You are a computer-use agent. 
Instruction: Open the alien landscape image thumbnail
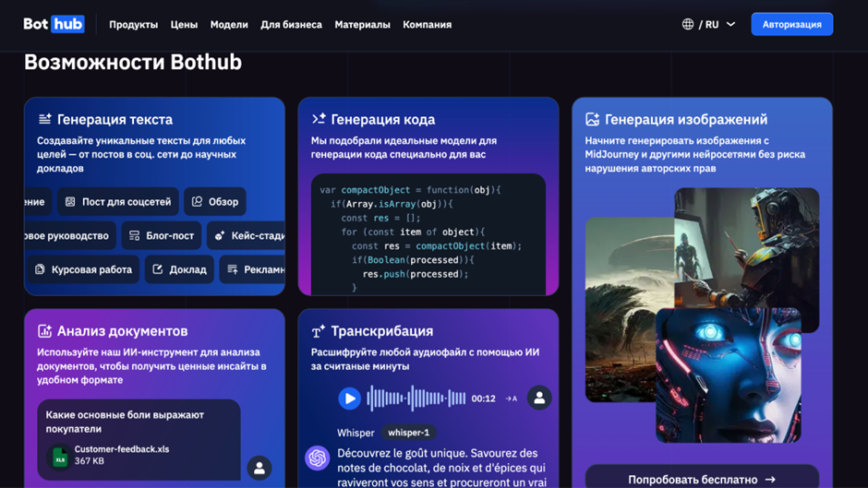pyautogui.click(x=628, y=310)
